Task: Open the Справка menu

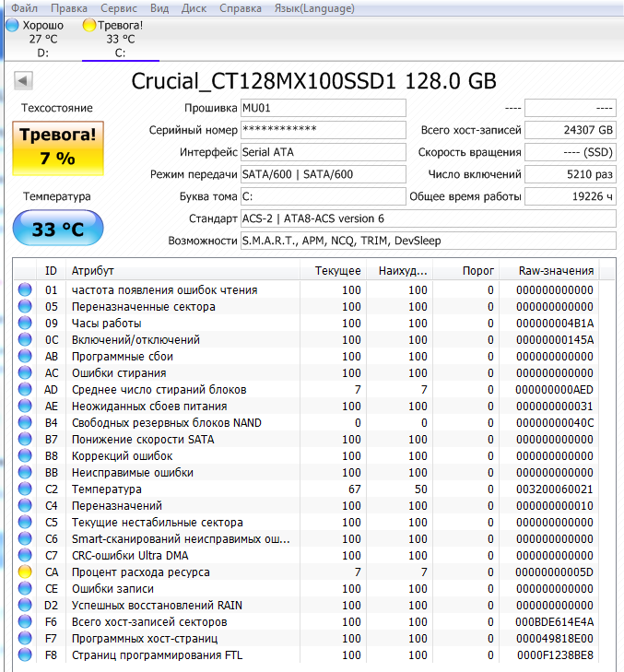Action: pos(240,8)
